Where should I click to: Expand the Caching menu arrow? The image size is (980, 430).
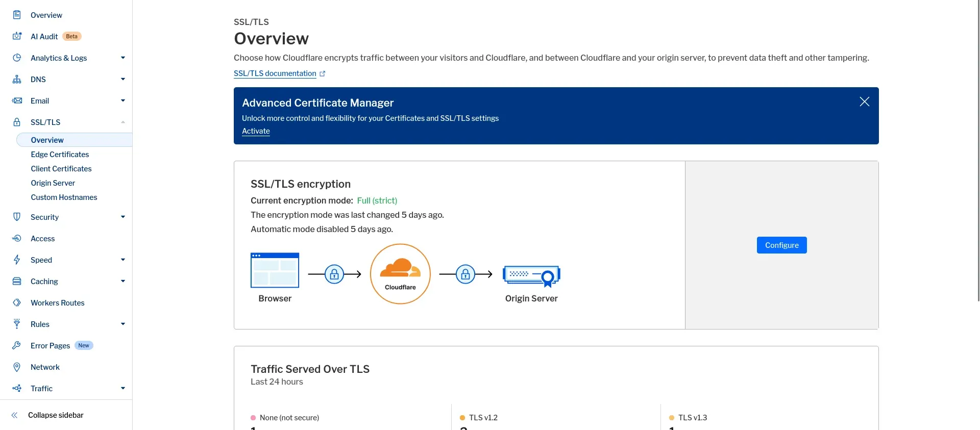point(123,281)
